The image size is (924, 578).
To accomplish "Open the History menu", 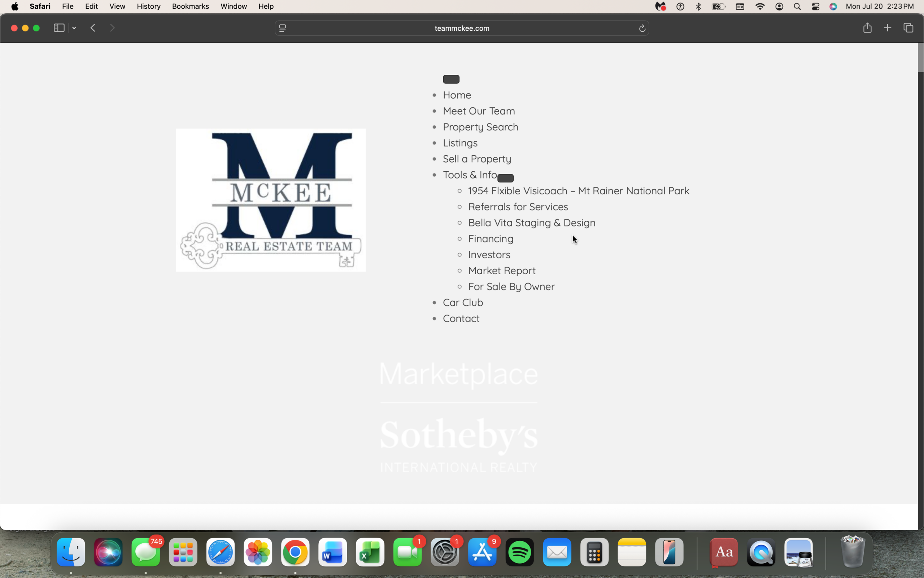I will point(149,7).
